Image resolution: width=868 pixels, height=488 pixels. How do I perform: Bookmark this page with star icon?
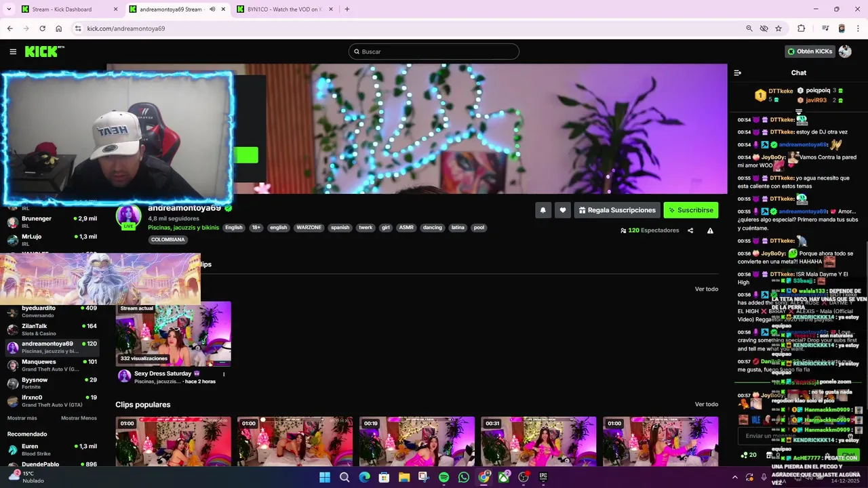(778, 28)
